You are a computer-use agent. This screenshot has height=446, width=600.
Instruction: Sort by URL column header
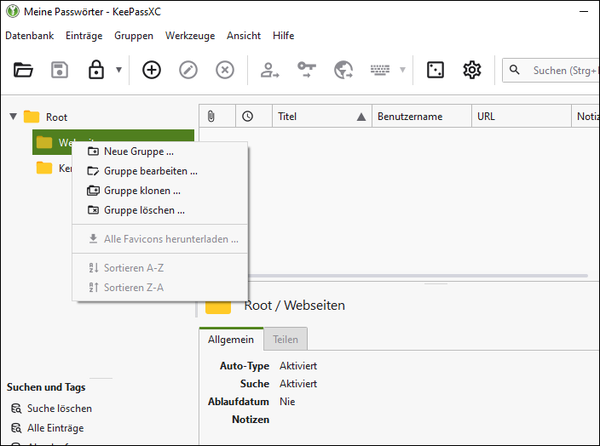tap(522, 116)
